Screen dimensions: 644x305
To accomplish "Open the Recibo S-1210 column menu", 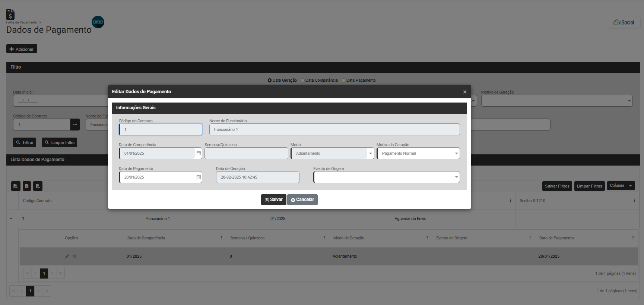I will pos(634,201).
